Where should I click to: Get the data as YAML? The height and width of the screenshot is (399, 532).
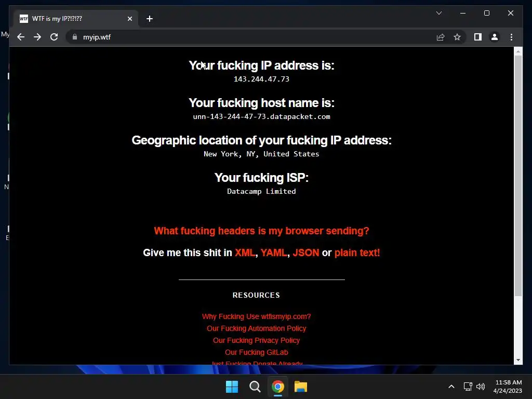click(274, 253)
